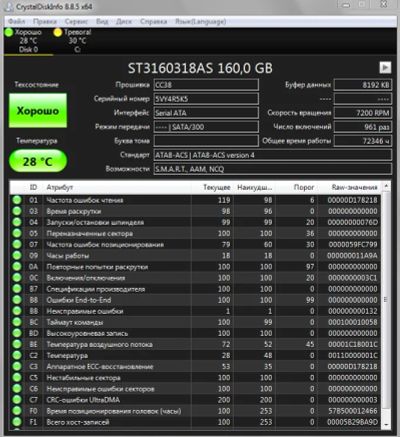Open the Правка menu
This screenshot has height=437, width=400.
pos(45,22)
